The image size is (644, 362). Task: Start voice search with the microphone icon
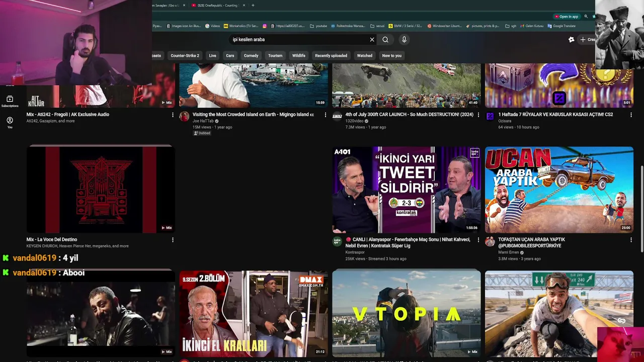(x=404, y=40)
